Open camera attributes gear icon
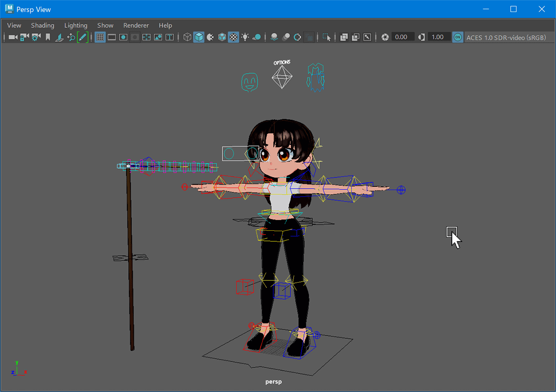The image size is (556, 392). click(x=36, y=37)
